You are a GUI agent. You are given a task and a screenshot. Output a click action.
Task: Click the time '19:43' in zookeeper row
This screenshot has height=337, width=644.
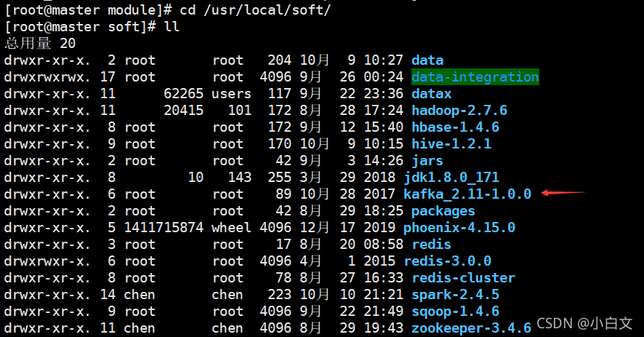click(x=384, y=328)
